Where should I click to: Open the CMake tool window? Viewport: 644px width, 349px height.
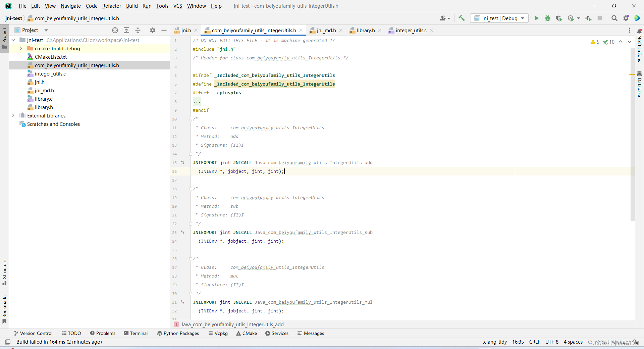coord(247,333)
